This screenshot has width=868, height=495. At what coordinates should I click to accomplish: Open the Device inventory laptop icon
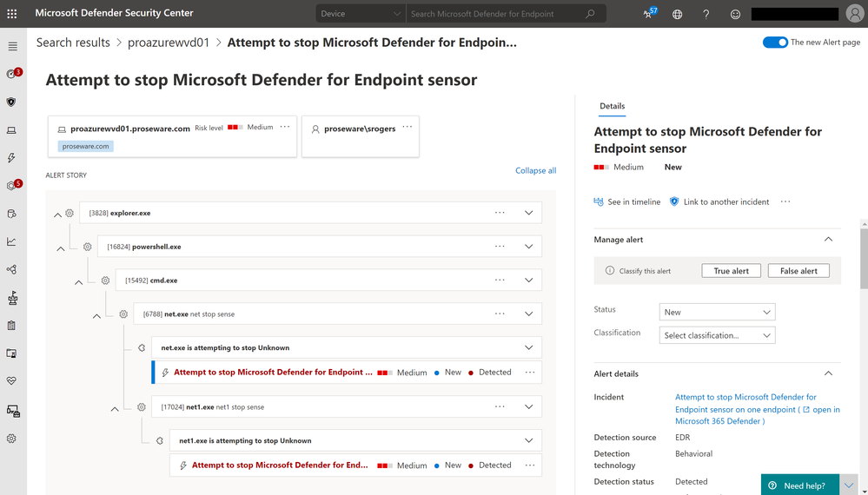click(11, 130)
